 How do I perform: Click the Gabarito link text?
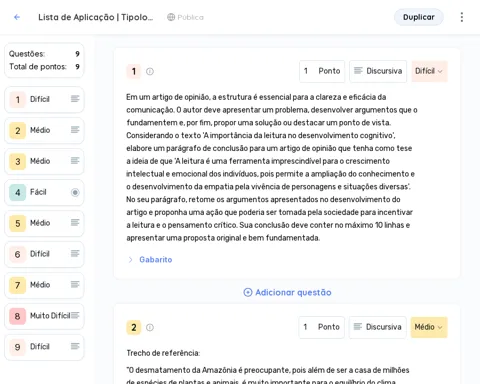click(x=156, y=260)
